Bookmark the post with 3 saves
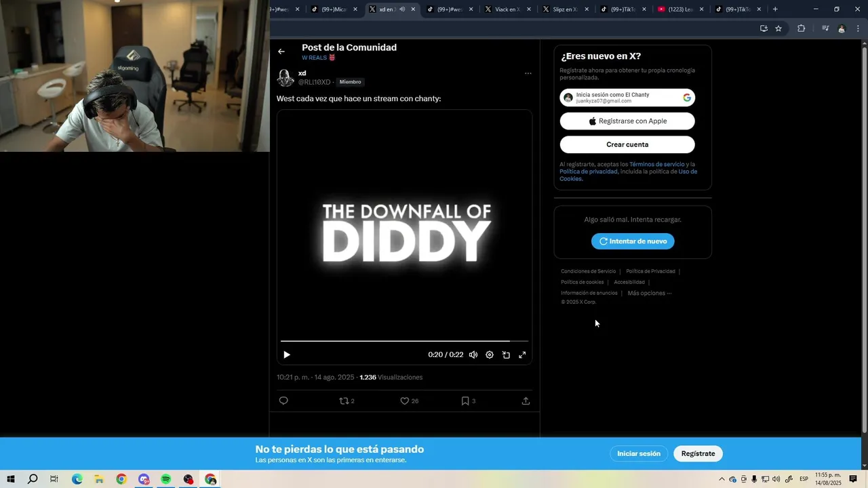Screen dimensions: 868x488 [x=468, y=401]
